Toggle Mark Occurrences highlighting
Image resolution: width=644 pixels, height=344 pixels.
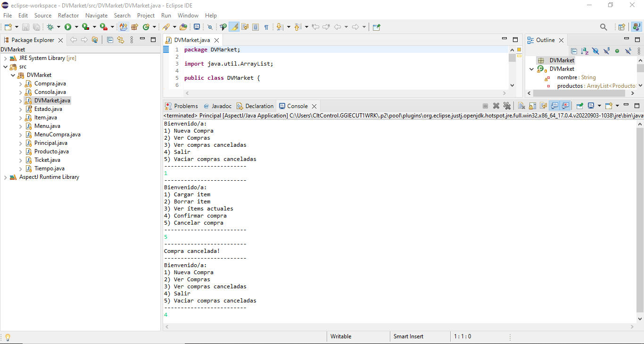[234, 27]
